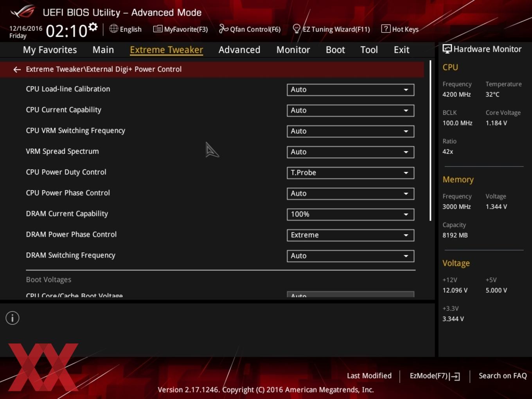This screenshot has width=532, height=399.
Task: Click the MyFavorite list icon
Action: tap(158, 29)
